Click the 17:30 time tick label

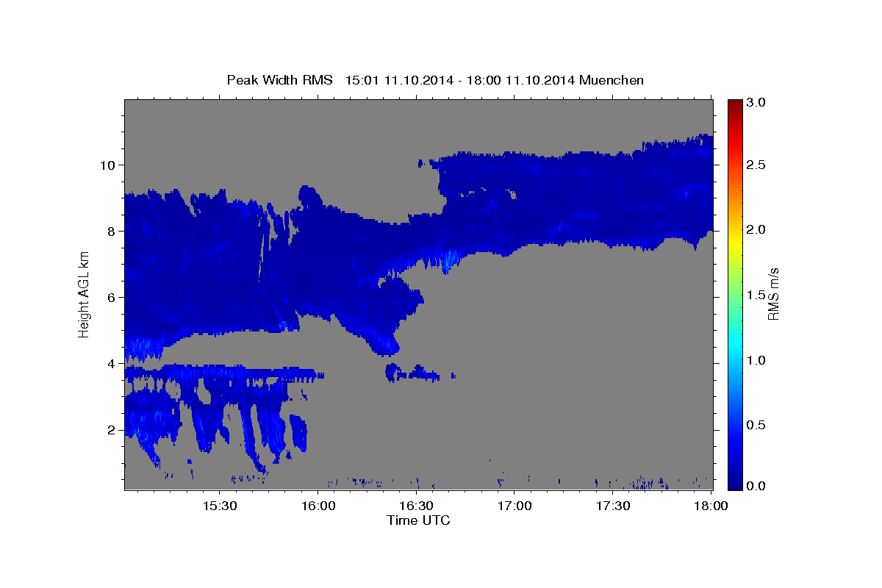(612, 506)
